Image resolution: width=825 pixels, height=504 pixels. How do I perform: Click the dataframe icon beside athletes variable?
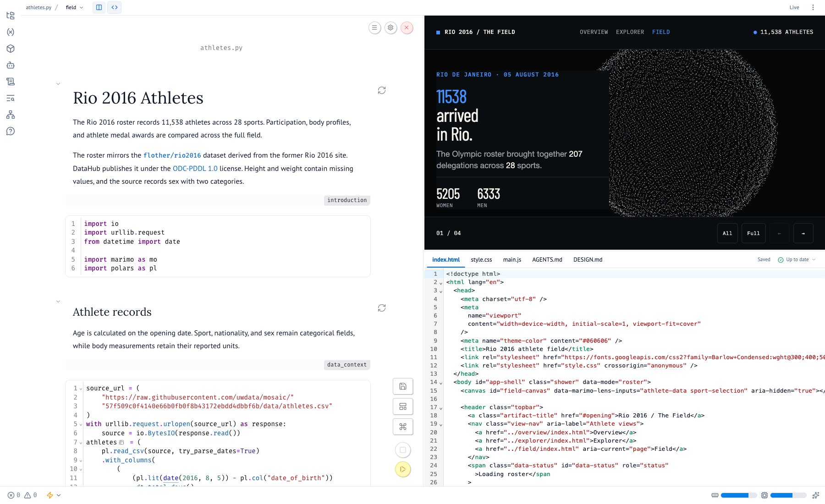click(121, 443)
